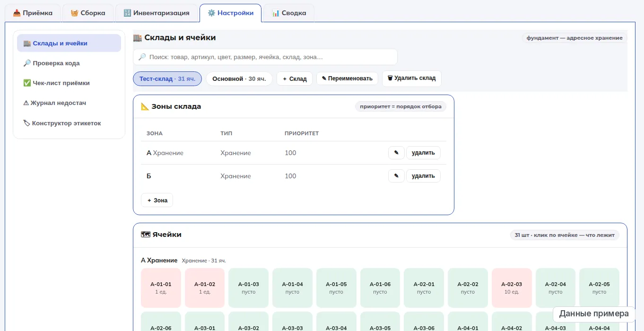
Task: Click the Ячейки section heading
Action: point(161,235)
